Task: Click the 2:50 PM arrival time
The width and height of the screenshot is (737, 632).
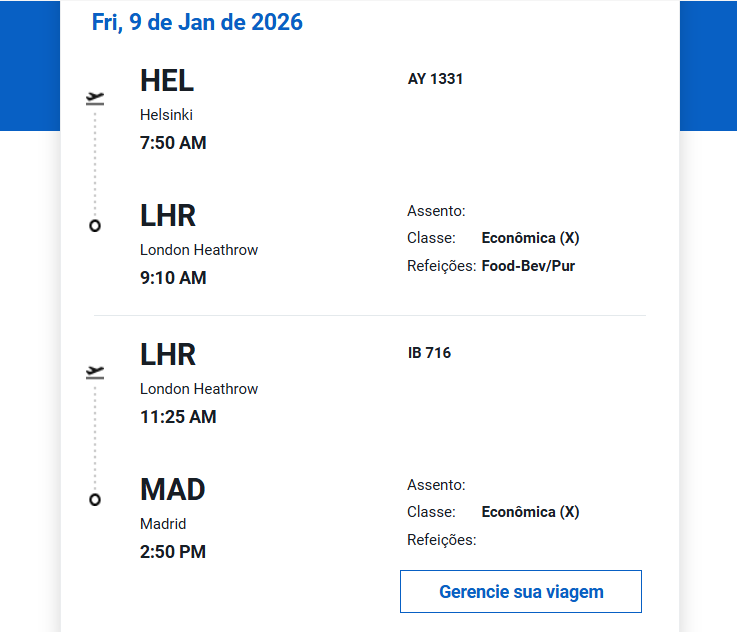Action: coord(173,552)
